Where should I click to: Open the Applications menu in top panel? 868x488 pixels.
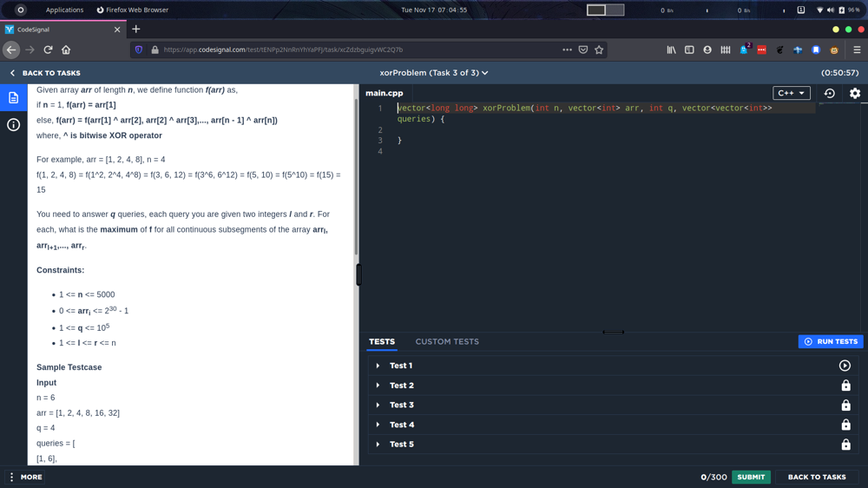64,10
